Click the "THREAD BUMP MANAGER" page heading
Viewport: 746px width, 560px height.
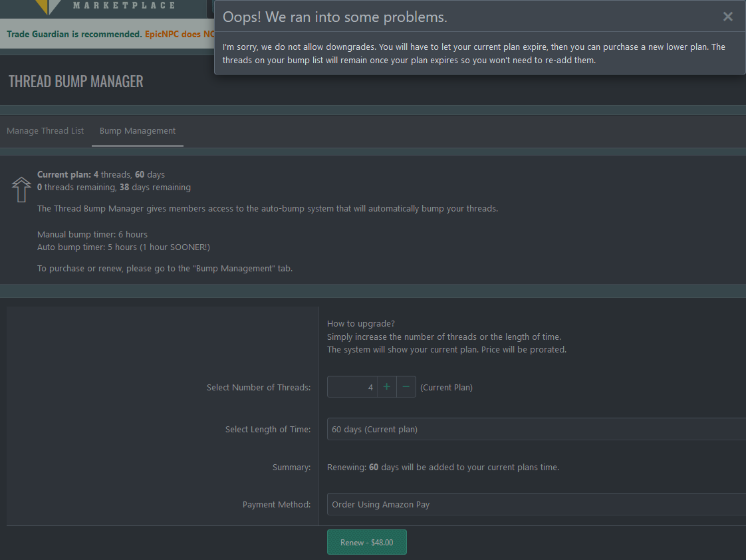pyautogui.click(x=76, y=81)
